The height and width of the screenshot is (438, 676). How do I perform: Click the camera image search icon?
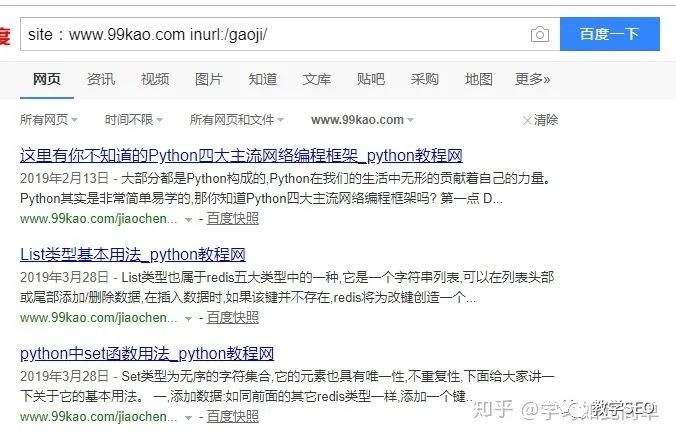pyautogui.click(x=540, y=34)
